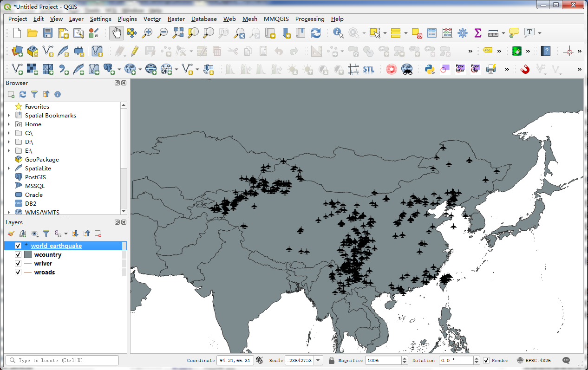
Task: Open the log messages speech bubble
Action: (566, 360)
